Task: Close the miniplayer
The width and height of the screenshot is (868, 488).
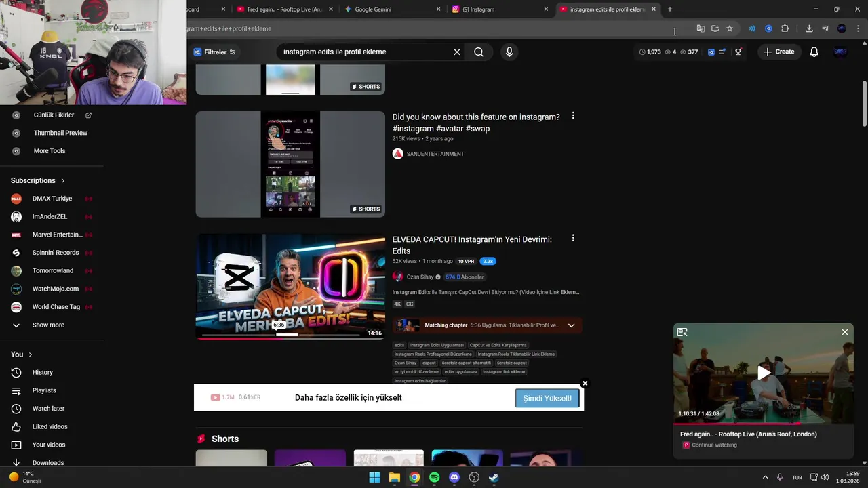Action: (x=845, y=332)
